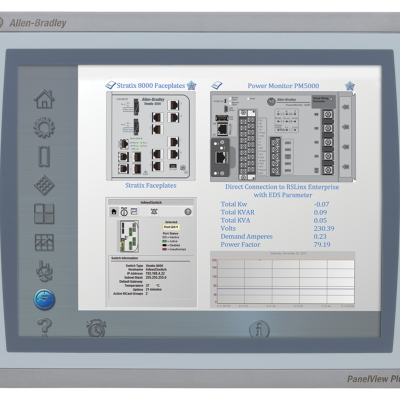Viewport: 400px width, 400px height.
Task: Select the Total KVAR label
Action: (x=237, y=212)
